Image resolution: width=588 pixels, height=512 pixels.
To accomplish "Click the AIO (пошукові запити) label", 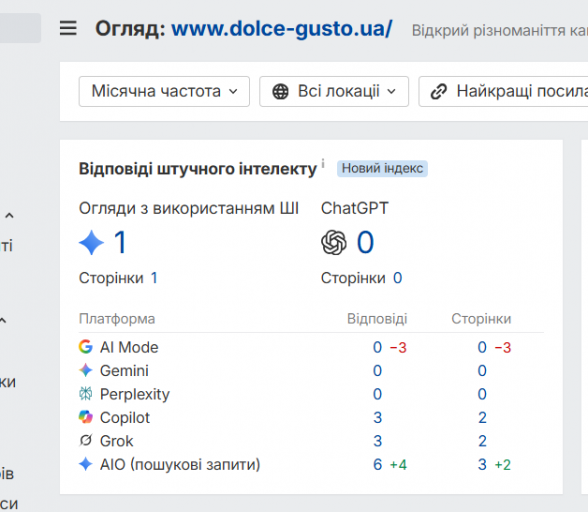I will pyautogui.click(x=180, y=465).
